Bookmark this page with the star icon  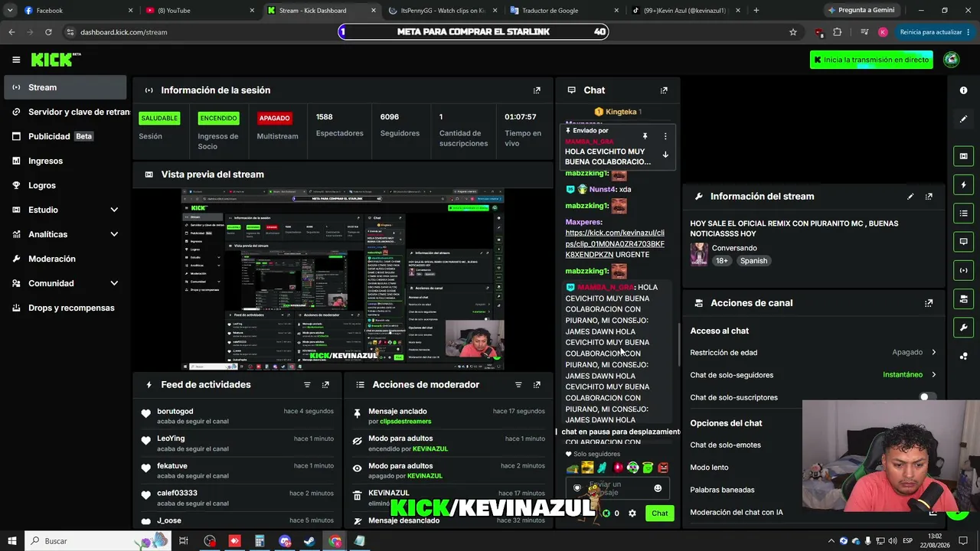pos(793,32)
